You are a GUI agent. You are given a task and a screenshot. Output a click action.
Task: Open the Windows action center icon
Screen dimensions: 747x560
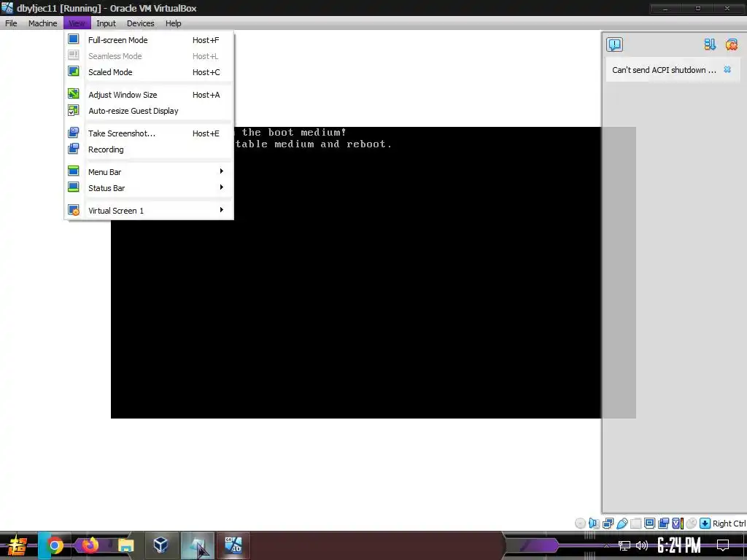click(x=723, y=545)
